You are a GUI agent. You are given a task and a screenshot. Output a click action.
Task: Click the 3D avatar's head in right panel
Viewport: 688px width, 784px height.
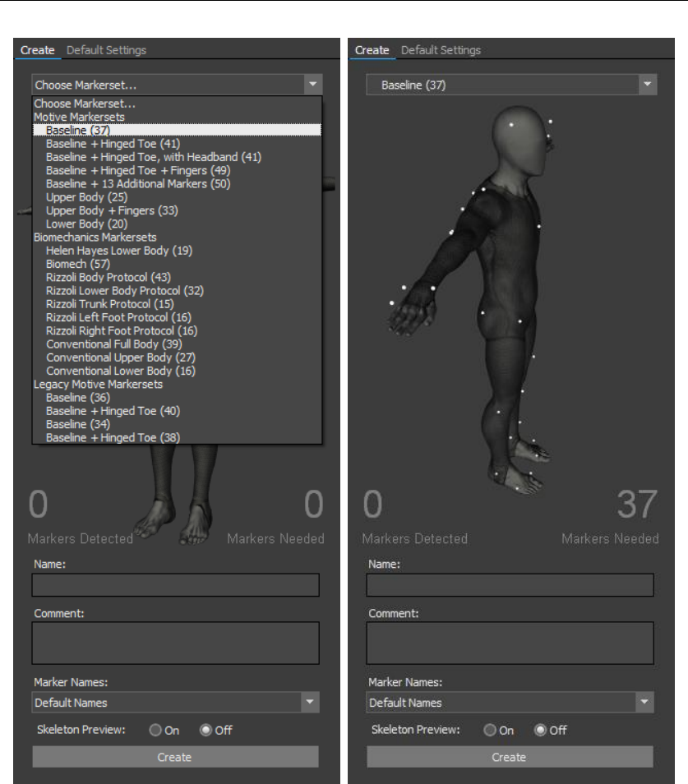520,140
